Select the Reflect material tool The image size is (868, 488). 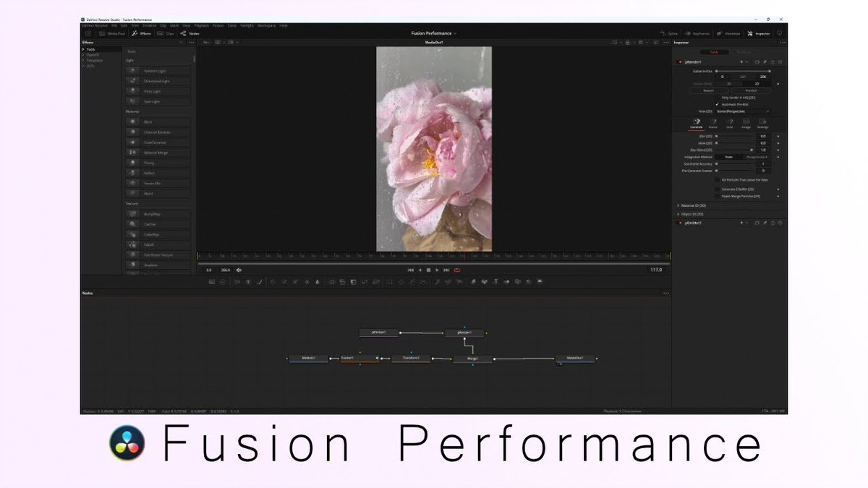click(158, 173)
